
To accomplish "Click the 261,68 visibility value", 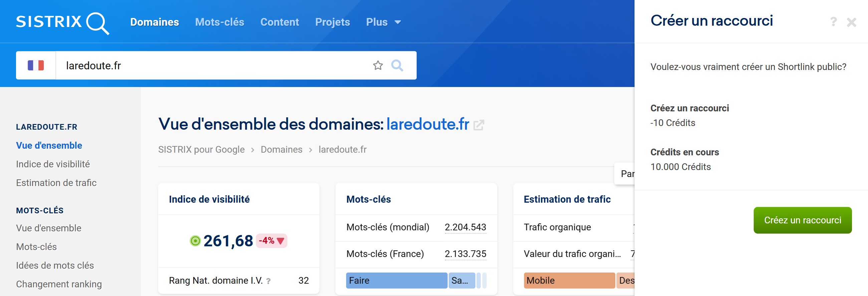I will pos(228,241).
